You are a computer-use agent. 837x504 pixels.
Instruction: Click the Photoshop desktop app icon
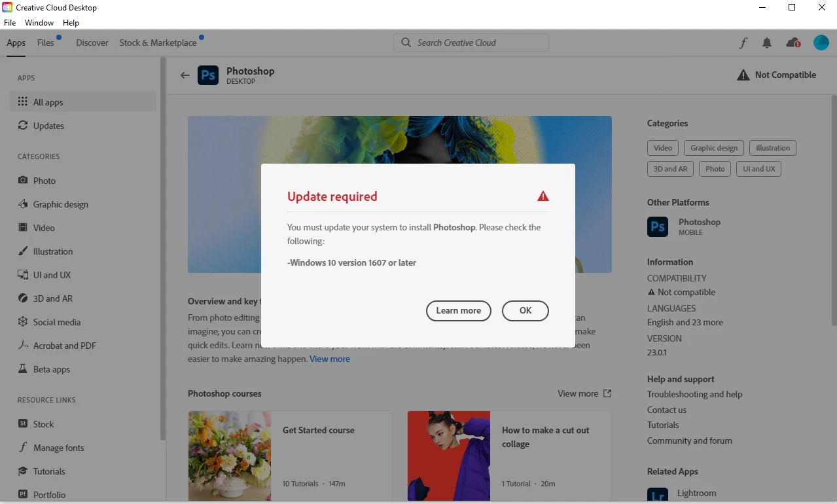[208, 75]
